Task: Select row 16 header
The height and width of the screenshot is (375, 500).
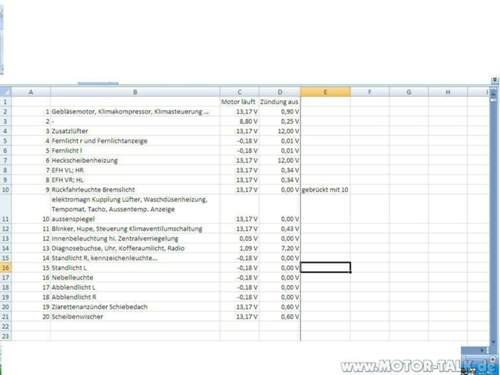Action: [x=6, y=268]
